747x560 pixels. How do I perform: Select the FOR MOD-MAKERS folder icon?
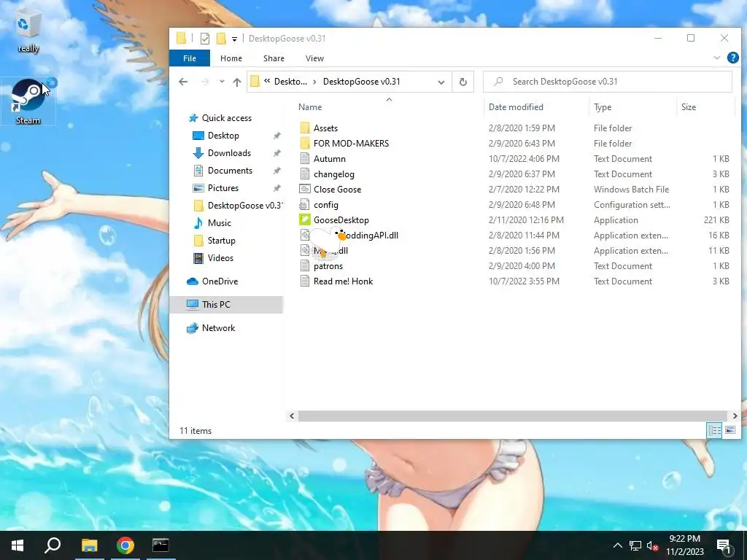(305, 144)
